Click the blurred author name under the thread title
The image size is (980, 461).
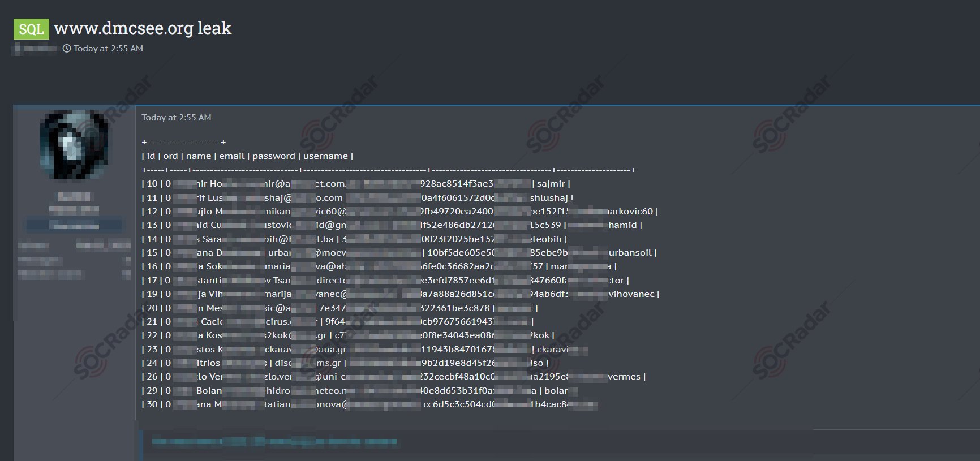35,49
